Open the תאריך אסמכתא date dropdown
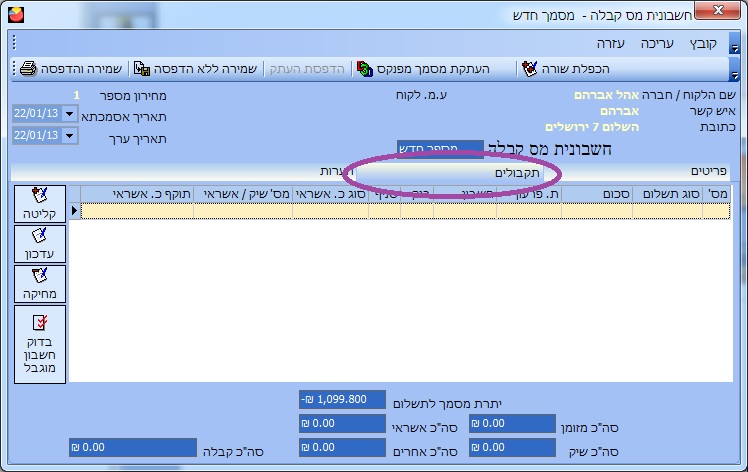The image size is (748, 472). pyautogui.click(x=69, y=114)
